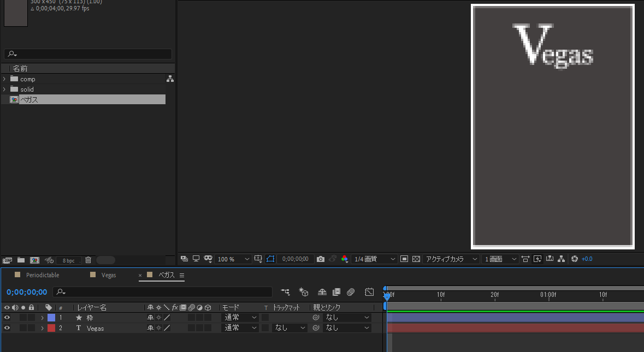This screenshot has height=352, width=644.
Task: Create a new folder in Project panel
Action: click(21, 260)
